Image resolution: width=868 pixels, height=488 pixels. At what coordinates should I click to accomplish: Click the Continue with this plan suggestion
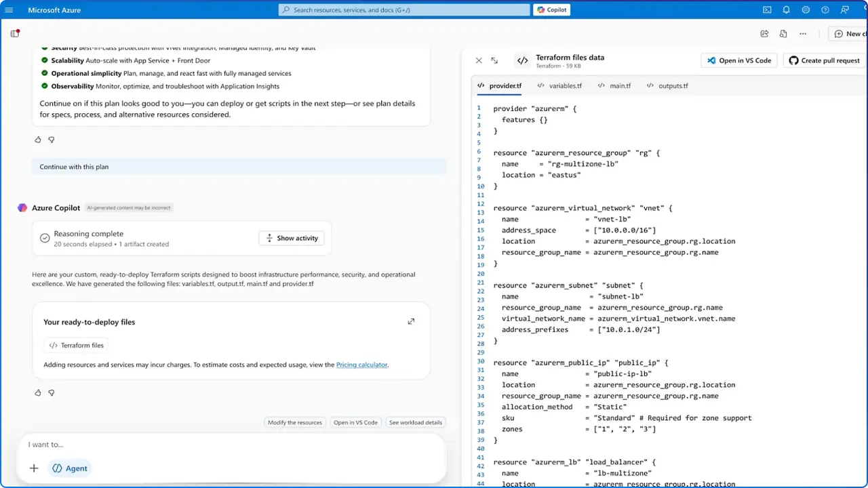[74, 166]
